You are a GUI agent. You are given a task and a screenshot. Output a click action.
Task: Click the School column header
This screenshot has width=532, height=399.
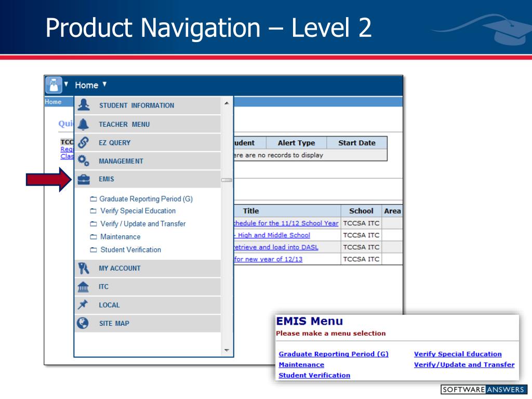[x=362, y=211]
